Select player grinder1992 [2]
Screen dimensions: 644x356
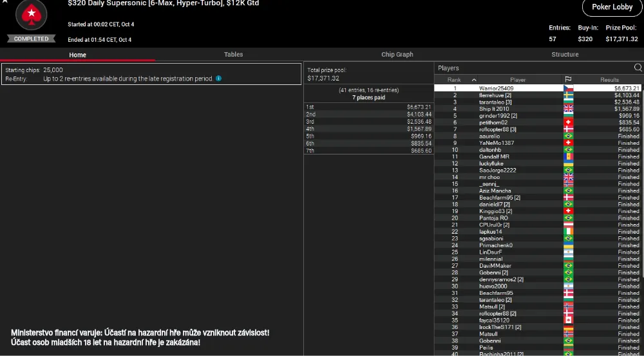(498, 116)
